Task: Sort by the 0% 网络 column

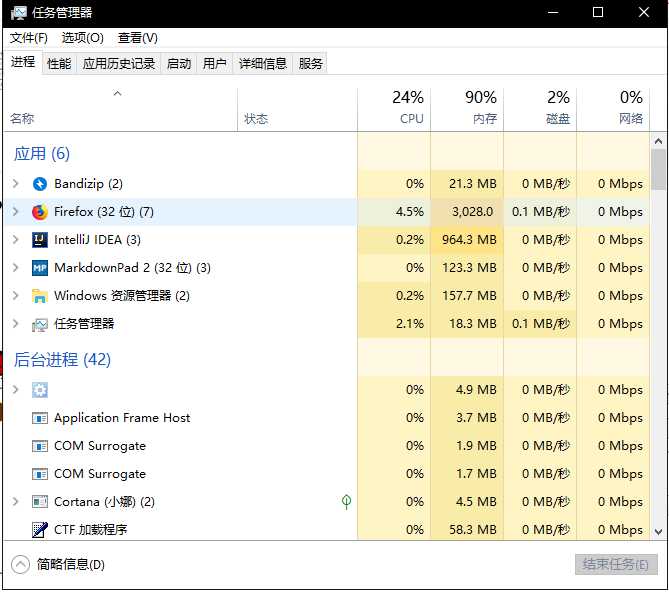Action: [x=613, y=110]
